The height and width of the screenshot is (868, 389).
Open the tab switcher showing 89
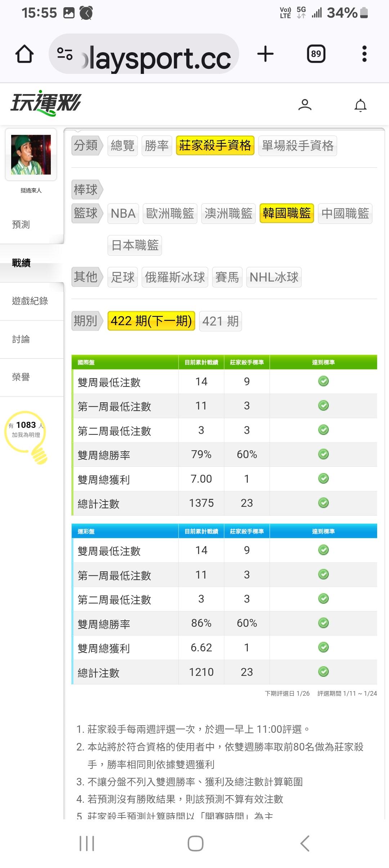coord(316,54)
